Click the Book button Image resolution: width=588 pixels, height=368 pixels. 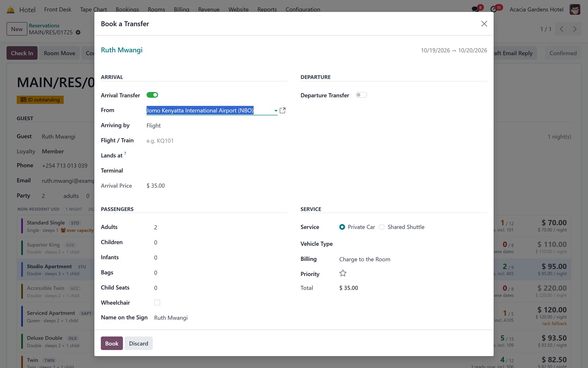112,343
